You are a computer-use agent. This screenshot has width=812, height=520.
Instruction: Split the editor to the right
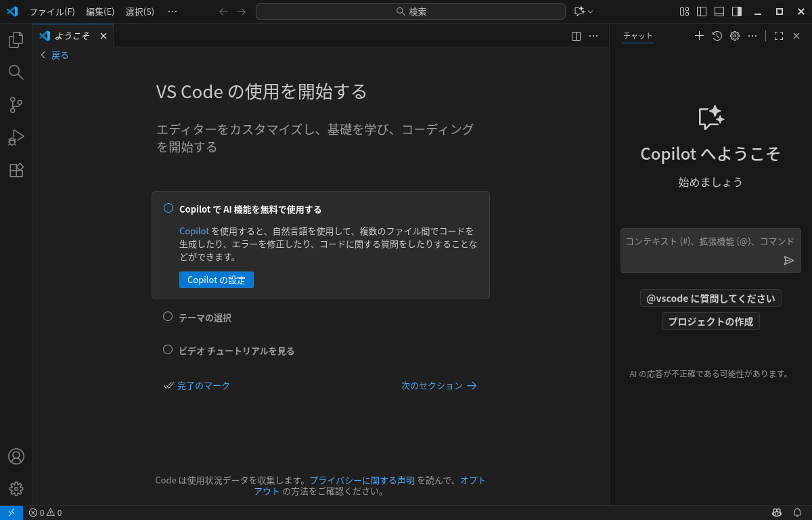pyautogui.click(x=576, y=36)
